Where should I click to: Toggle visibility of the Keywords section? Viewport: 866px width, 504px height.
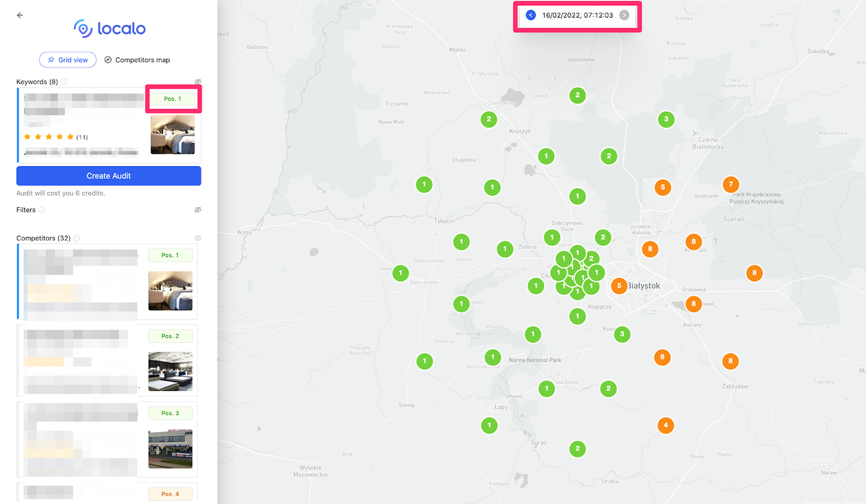coord(198,82)
